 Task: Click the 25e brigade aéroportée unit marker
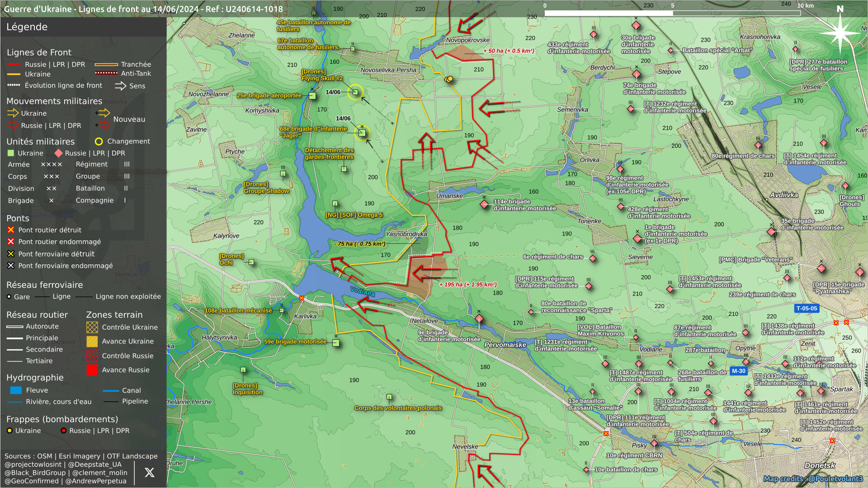(x=312, y=96)
